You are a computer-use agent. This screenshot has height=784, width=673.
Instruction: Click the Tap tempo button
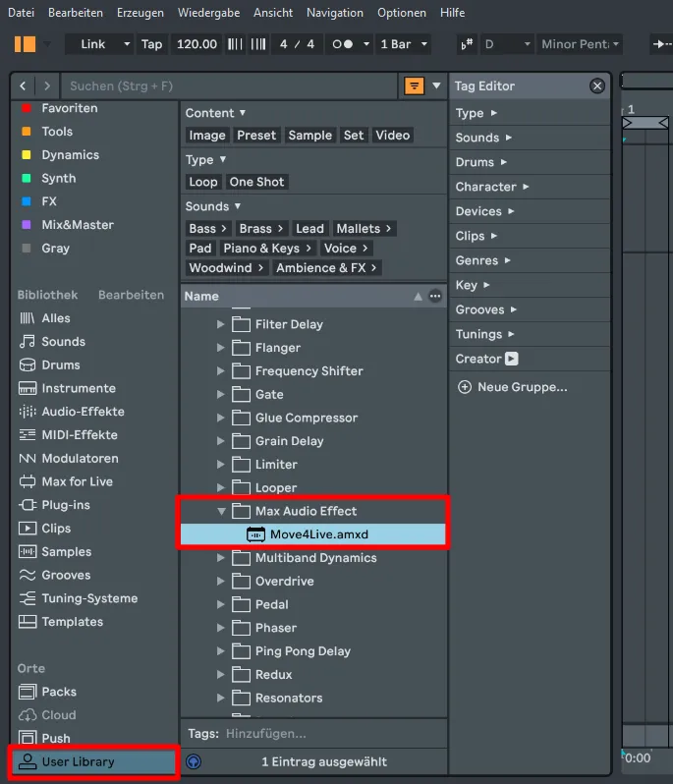point(151,44)
